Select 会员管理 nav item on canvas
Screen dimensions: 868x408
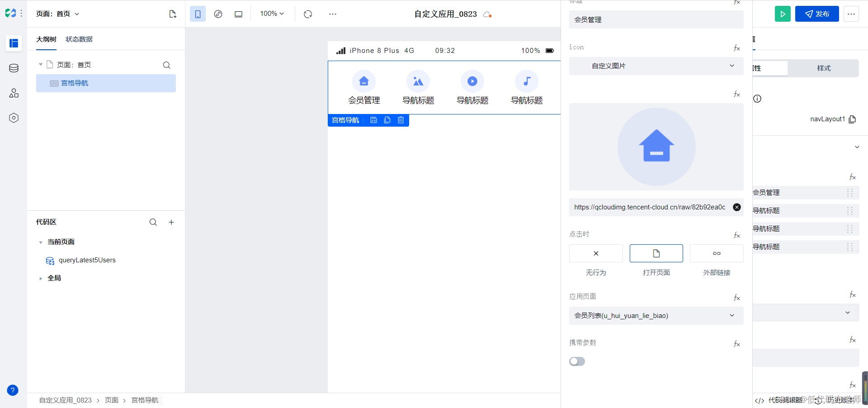[364, 88]
